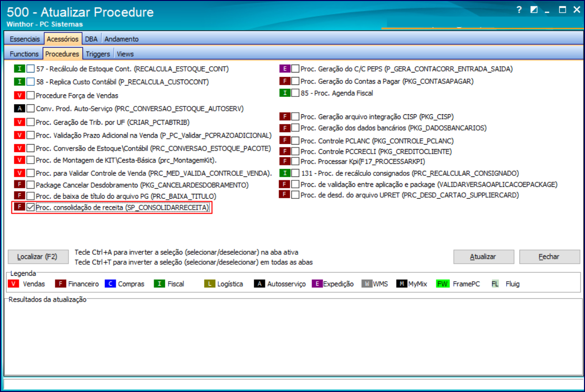Viewport: 585px width, 392px height.
Task: Open the DBA tab
Action: pyautogui.click(x=91, y=39)
